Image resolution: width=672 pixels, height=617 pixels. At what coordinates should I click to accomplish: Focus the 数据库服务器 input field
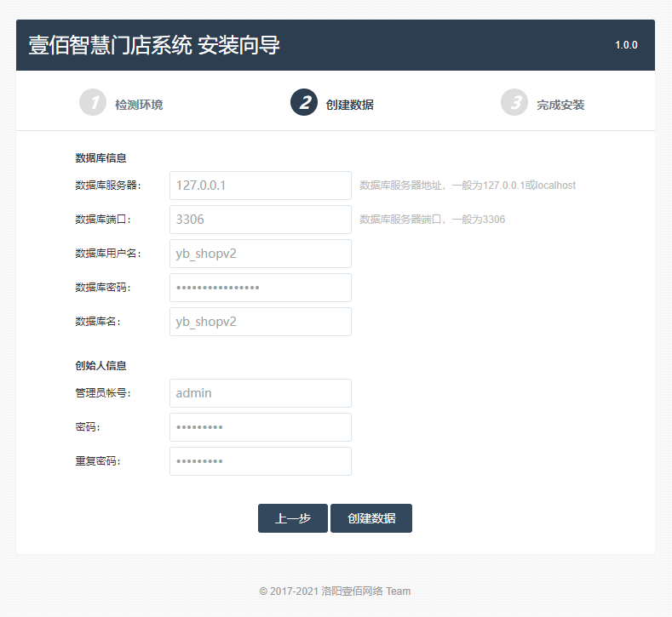(x=261, y=186)
